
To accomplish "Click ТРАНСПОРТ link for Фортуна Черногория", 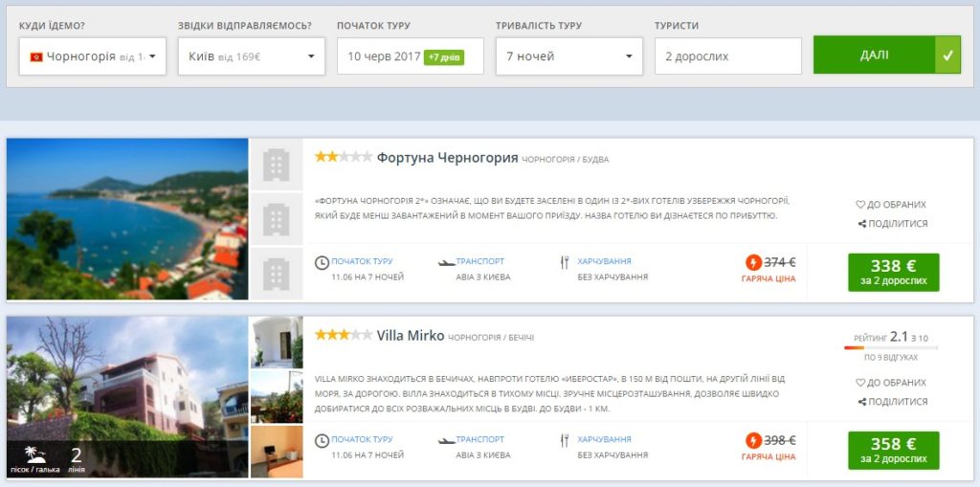I will click(x=480, y=261).
